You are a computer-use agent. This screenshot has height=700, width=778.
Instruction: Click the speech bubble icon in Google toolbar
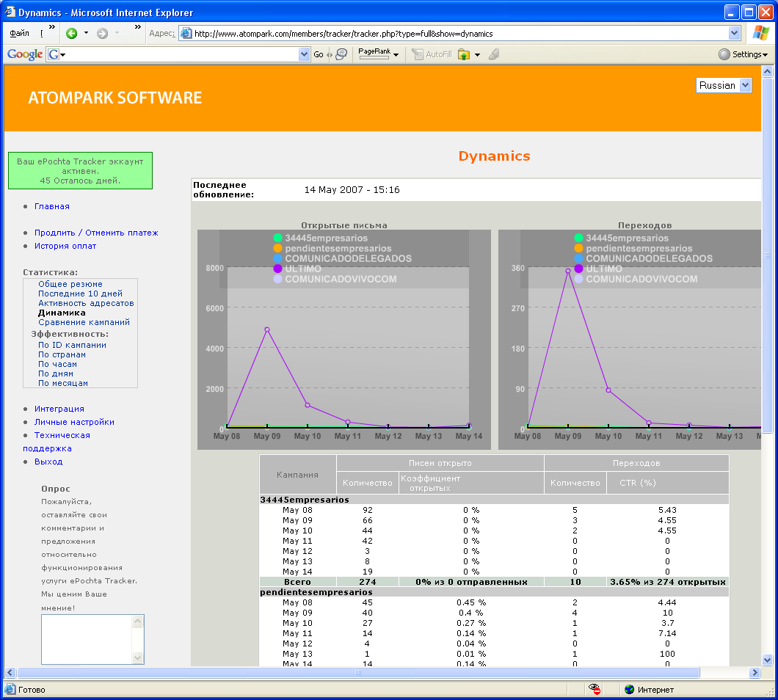(x=341, y=54)
